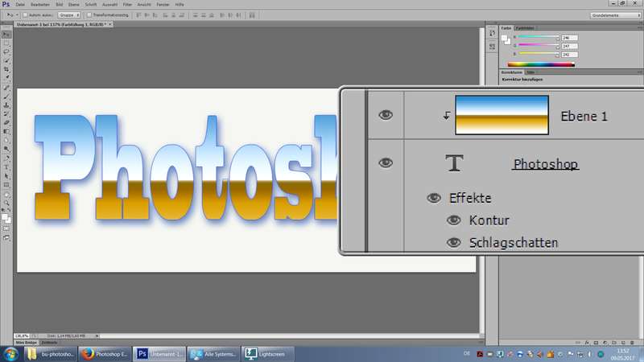Hide the Kontur effect
644x362 pixels.
[x=453, y=220]
